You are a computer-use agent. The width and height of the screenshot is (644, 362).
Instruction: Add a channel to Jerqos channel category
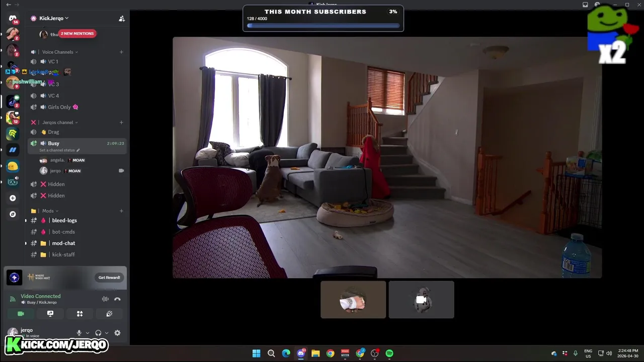(x=121, y=122)
